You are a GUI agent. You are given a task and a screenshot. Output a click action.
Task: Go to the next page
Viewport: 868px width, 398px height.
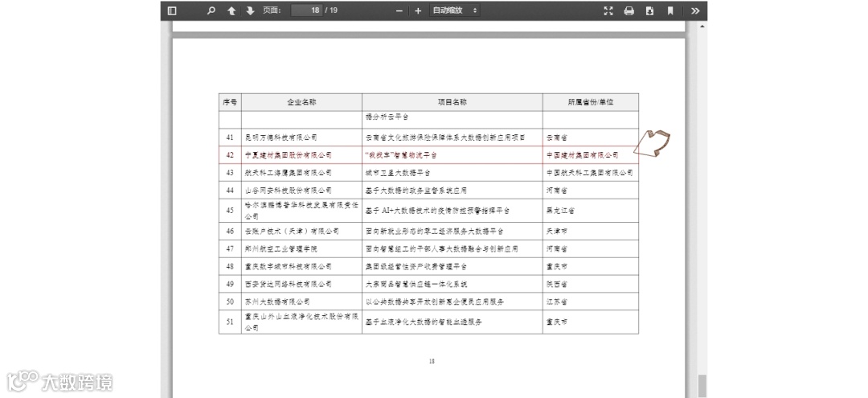[250, 10]
